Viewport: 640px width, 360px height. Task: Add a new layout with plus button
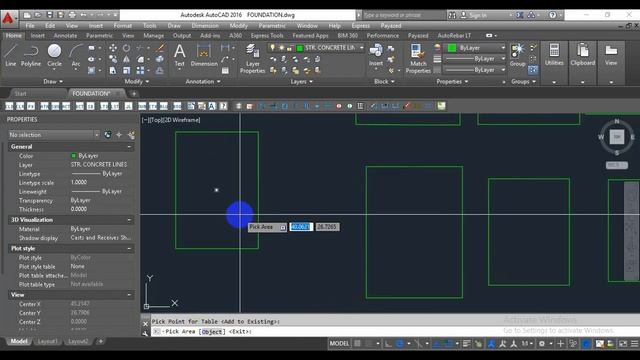pyautogui.click(x=101, y=341)
